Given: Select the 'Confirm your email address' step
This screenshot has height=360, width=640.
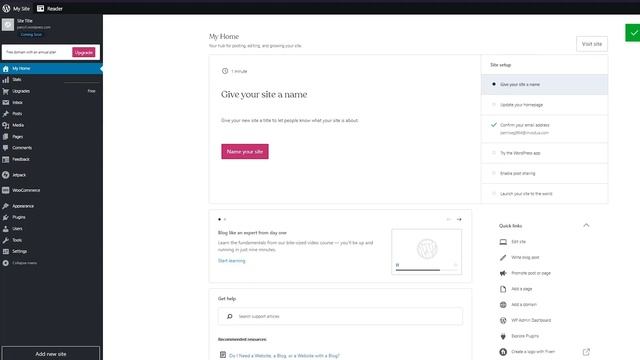Looking at the screenshot, I should [544, 129].
